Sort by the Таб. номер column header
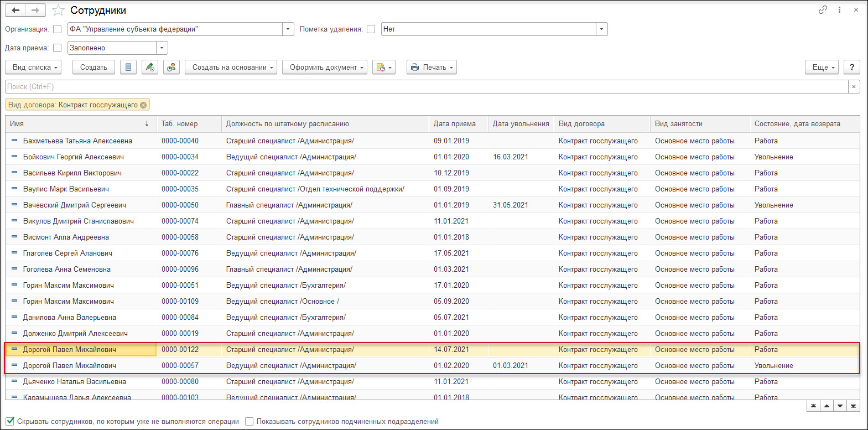Image resolution: width=868 pixels, height=430 pixels. pyautogui.click(x=189, y=124)
